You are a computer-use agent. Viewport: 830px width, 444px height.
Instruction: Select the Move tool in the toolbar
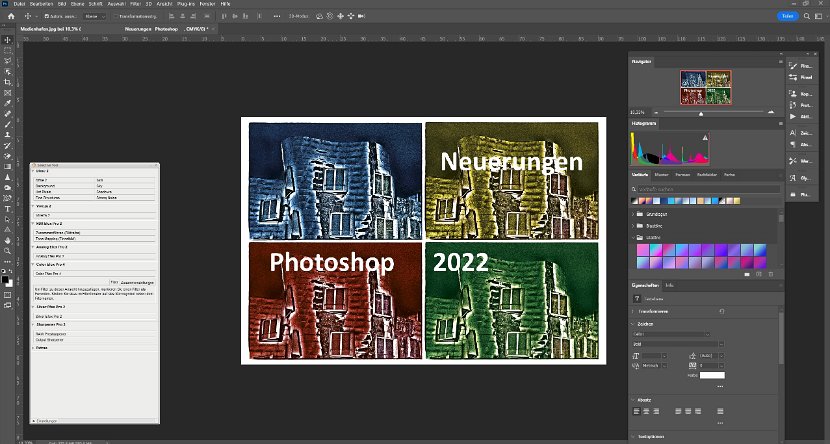tap(7, 40)
